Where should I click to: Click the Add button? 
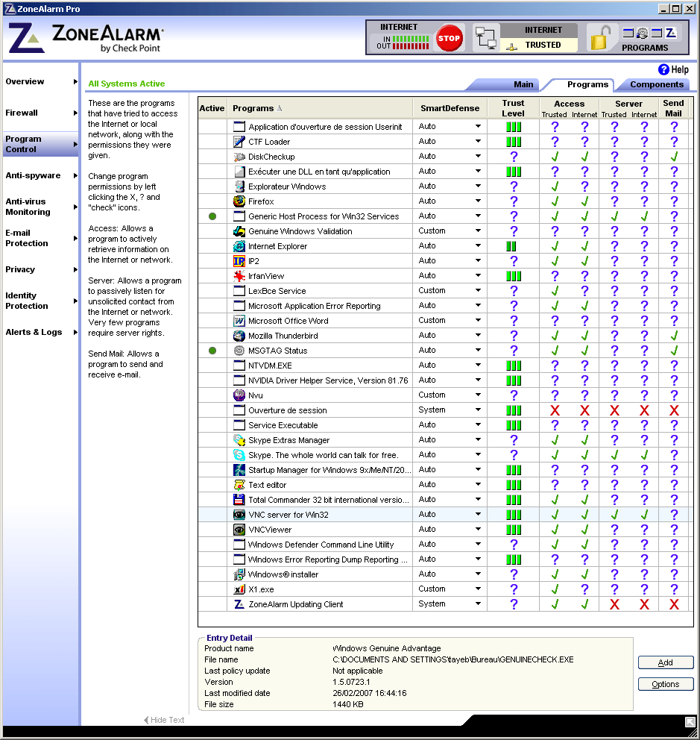pyautogui.click(x=666, y=662)
